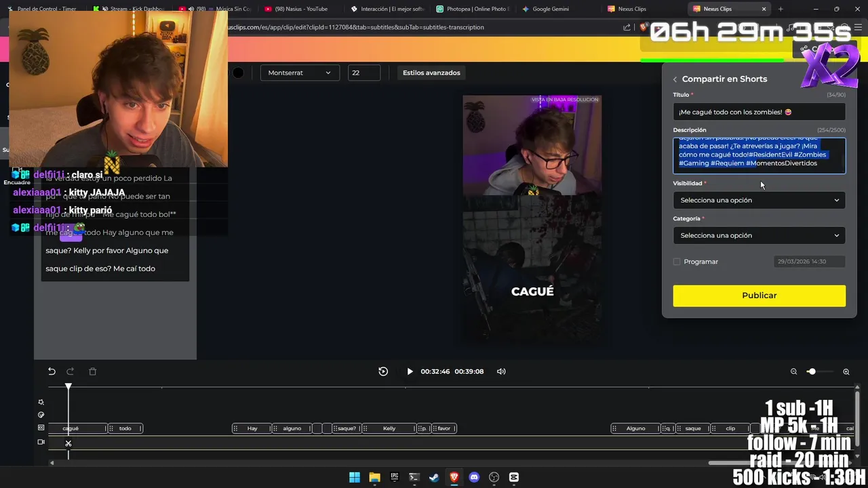Play the clip preview
Screen dimensions: 868x488
[x=410, y=371]
